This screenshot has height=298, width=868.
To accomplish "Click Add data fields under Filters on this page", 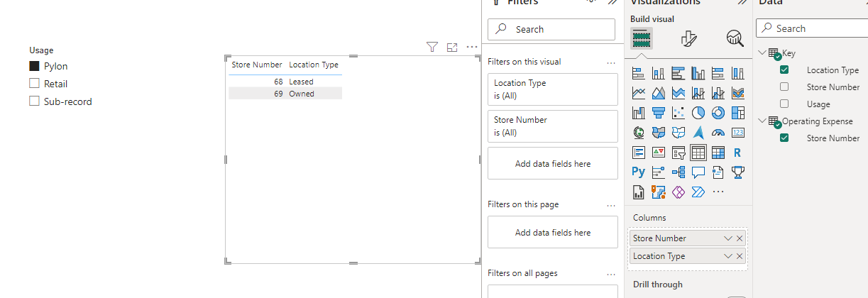I will (553, 232).
